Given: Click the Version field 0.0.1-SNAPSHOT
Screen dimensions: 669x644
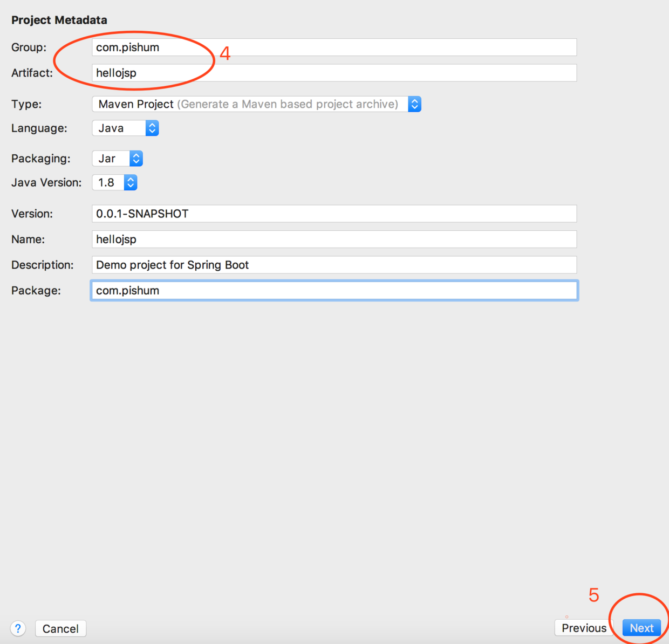Looking at the screenshot, I should [334, 214].
